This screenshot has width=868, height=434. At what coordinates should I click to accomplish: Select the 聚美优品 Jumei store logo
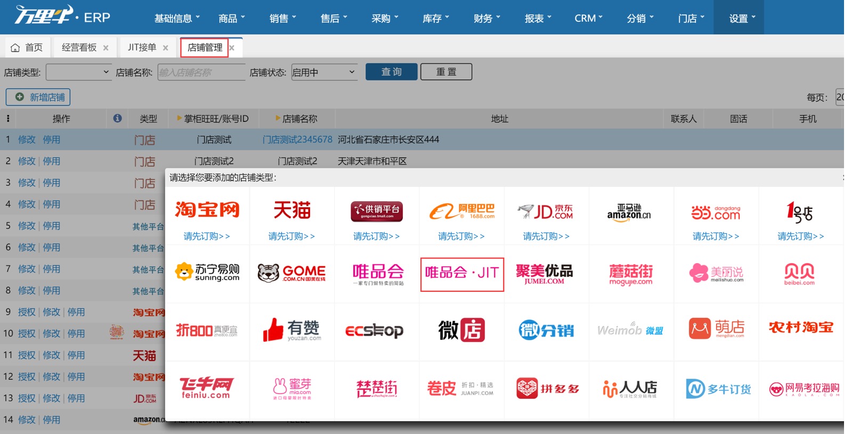click(544, 274)
